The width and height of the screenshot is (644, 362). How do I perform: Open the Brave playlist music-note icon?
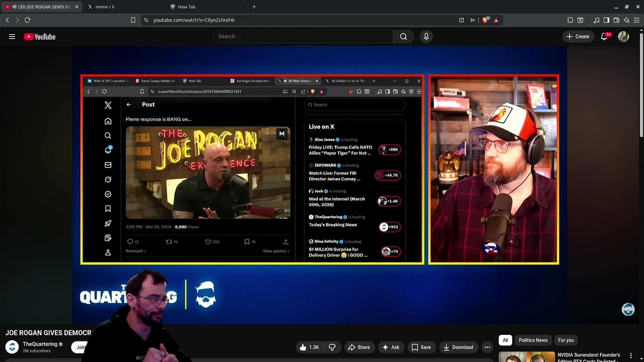(596, 20)
